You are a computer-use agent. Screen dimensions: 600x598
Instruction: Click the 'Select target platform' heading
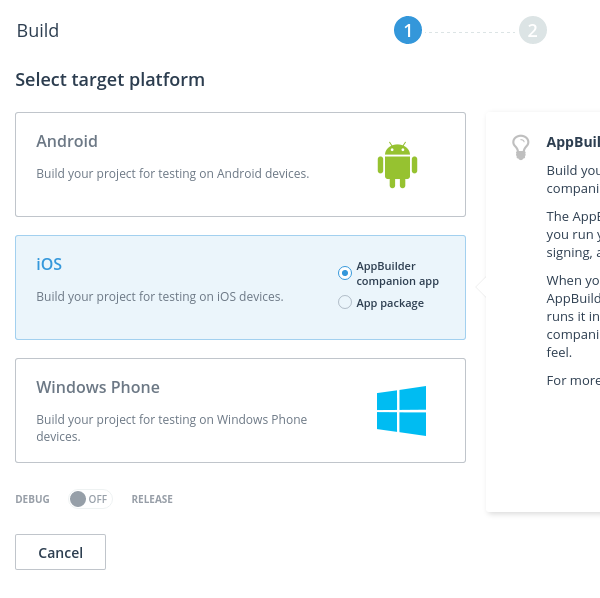110,80
